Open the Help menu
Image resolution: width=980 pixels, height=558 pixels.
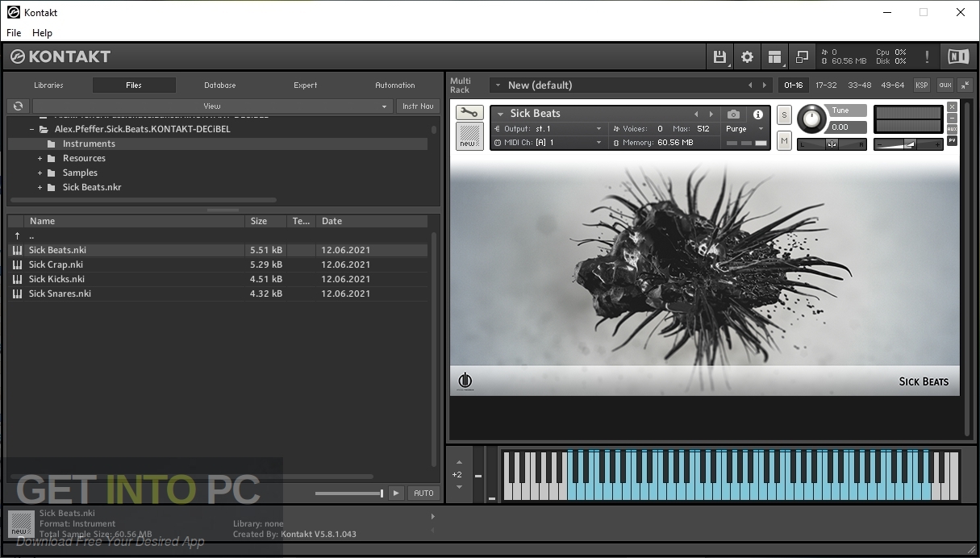tap(42, 33)
